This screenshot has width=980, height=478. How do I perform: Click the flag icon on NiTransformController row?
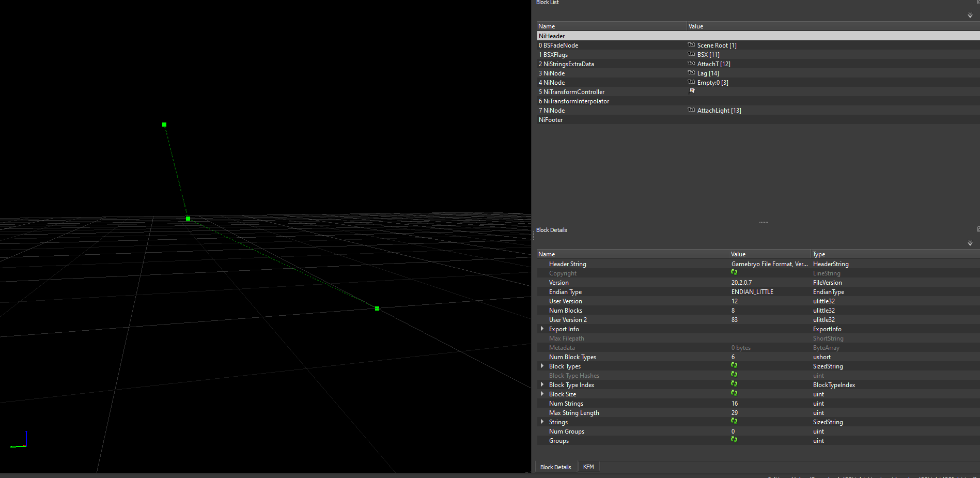[692, 90]
